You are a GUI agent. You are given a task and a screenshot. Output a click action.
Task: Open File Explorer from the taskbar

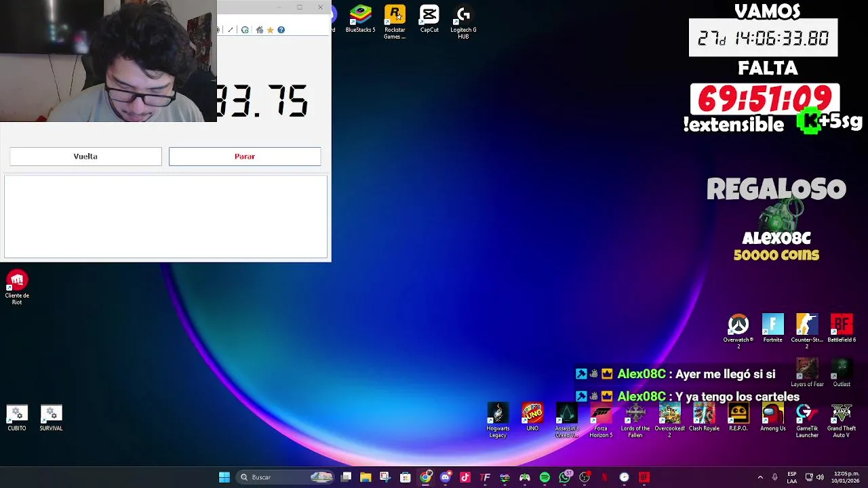pos(366,477)
